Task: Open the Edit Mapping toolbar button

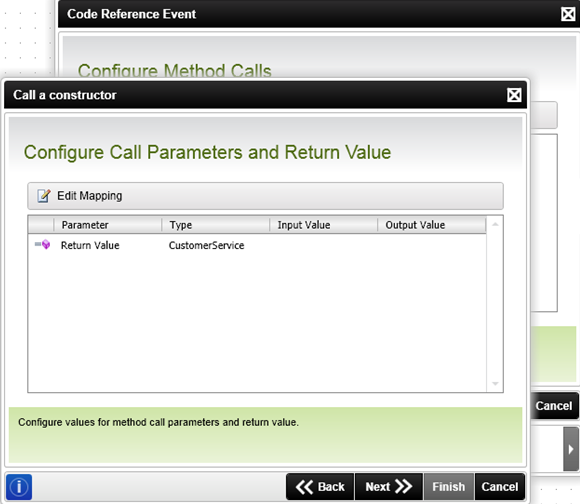Action: 265,196
